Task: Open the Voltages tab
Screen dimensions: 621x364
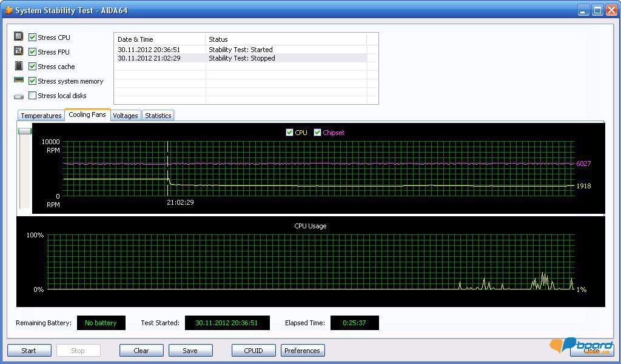Action: 126,116
